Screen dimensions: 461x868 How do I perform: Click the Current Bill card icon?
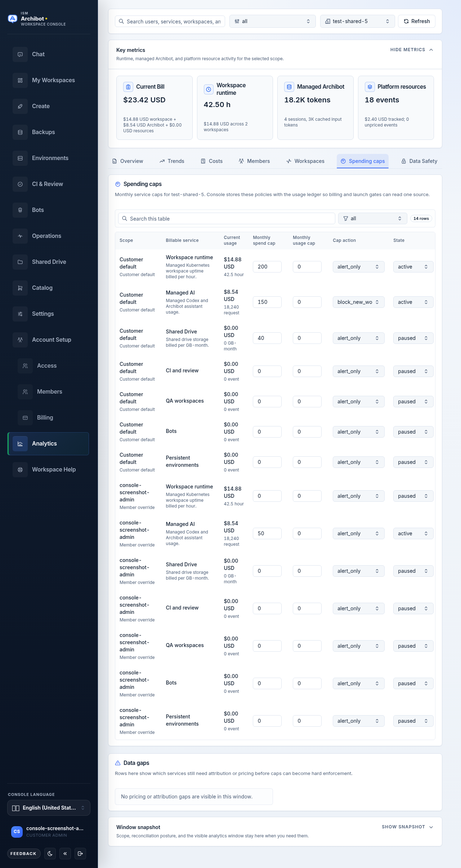[128, 87]
